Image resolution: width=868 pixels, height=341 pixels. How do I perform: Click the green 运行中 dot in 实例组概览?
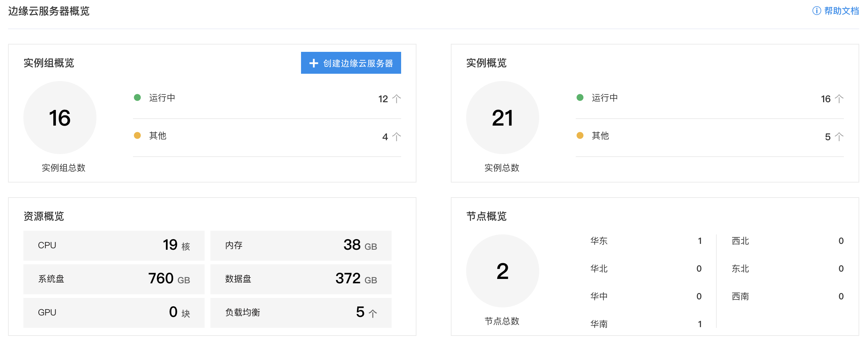pos(137,97)
